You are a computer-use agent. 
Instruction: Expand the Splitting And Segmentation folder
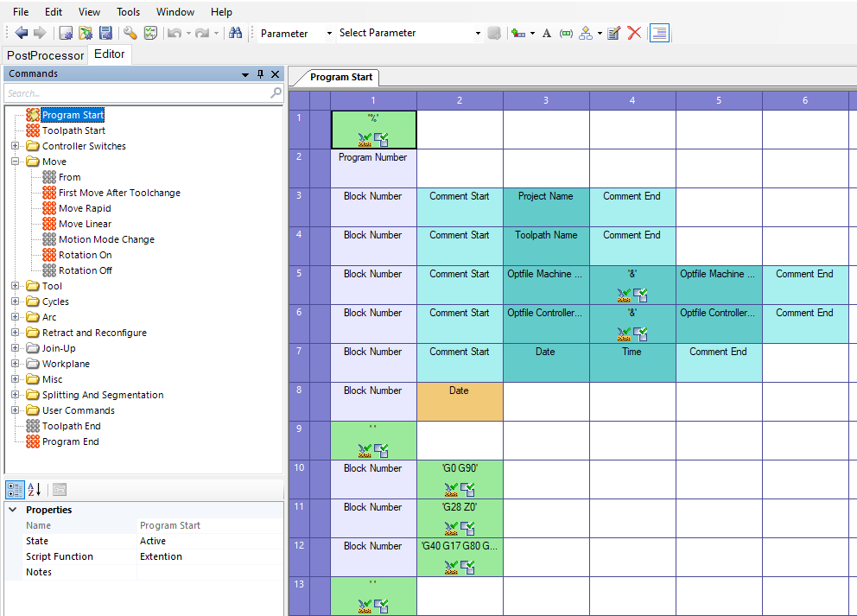click(x=16, y=395)
